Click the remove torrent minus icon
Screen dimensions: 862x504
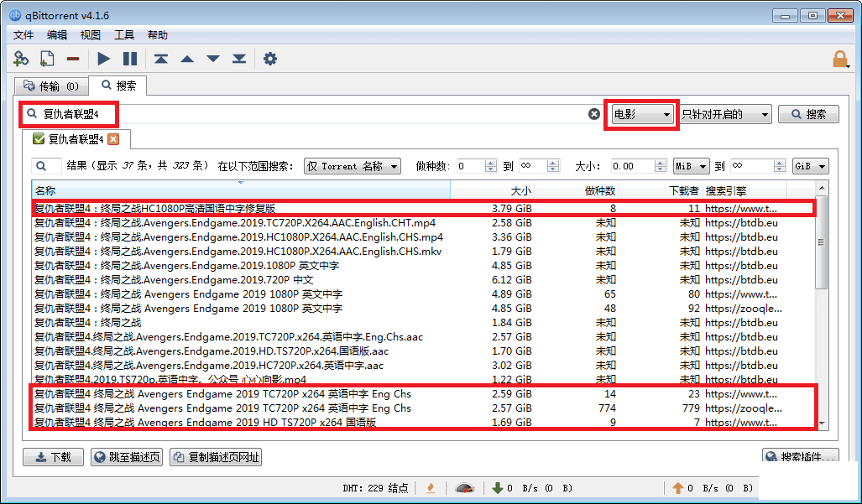point(72,59)
